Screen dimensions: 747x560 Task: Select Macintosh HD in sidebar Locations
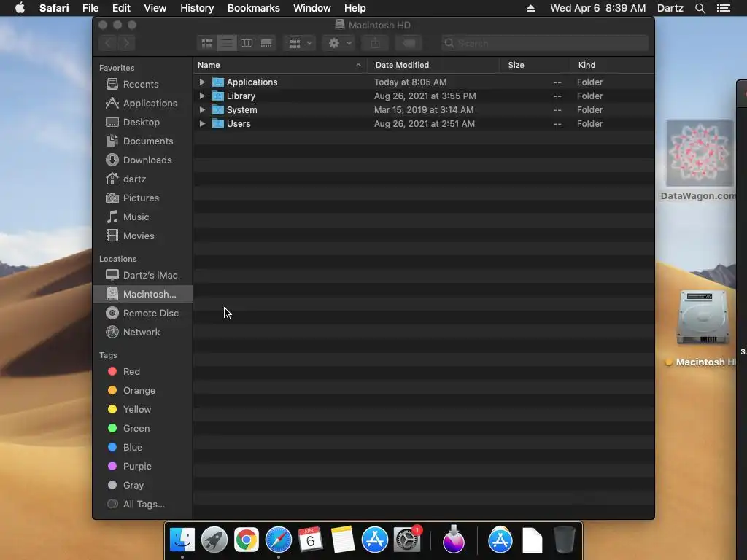pos(143,295)
